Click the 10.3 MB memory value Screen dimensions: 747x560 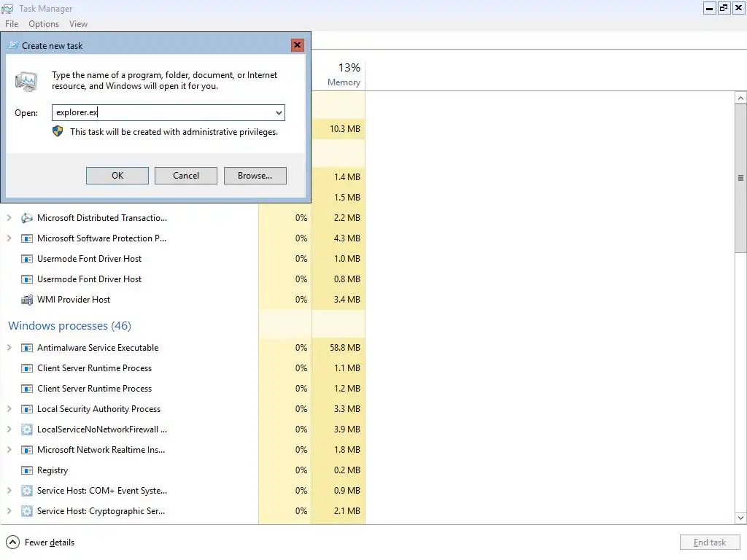click(x=345, y=129)
